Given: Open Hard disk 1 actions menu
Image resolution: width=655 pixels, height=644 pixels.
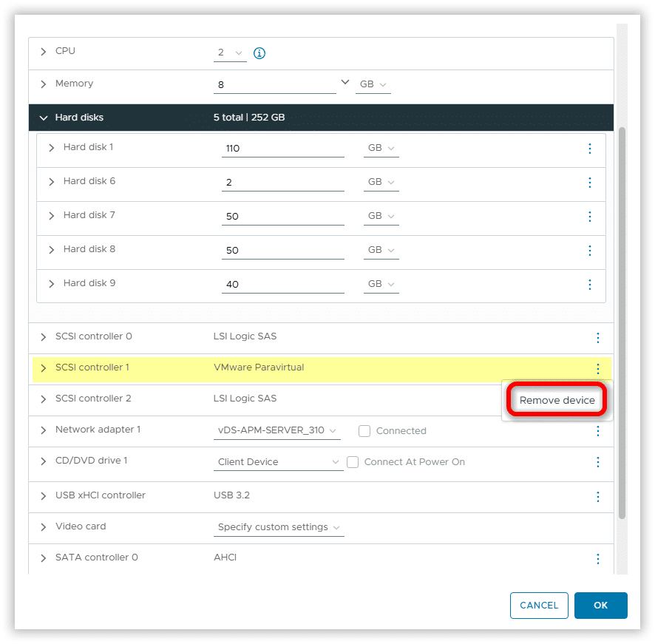Looking at the screenshot, I should 589,149.
